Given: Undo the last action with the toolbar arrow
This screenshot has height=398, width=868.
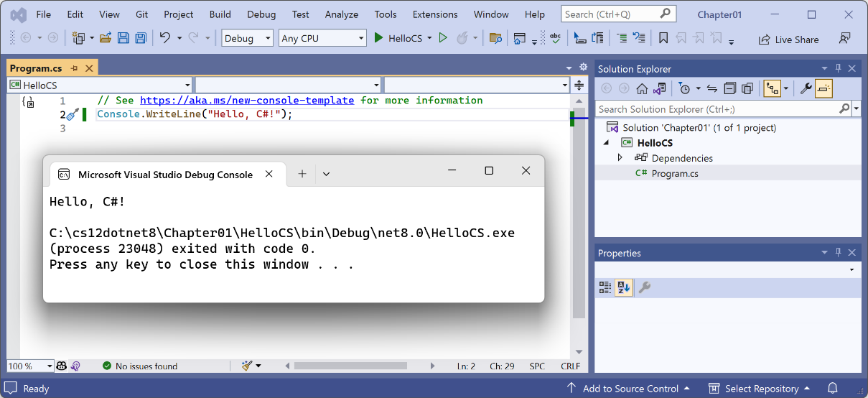Looking at the screenshot, I should [x=165, y=38].
